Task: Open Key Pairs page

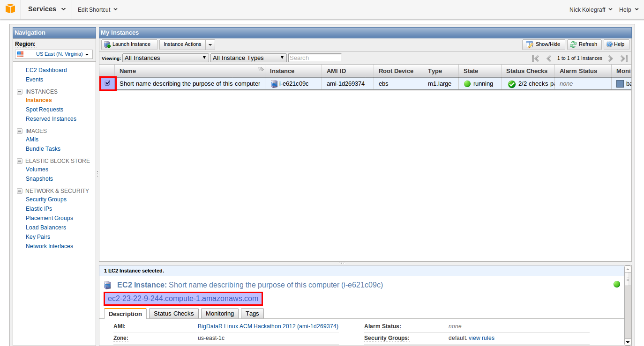Action: pyautogui.click(x=38, y=237)
